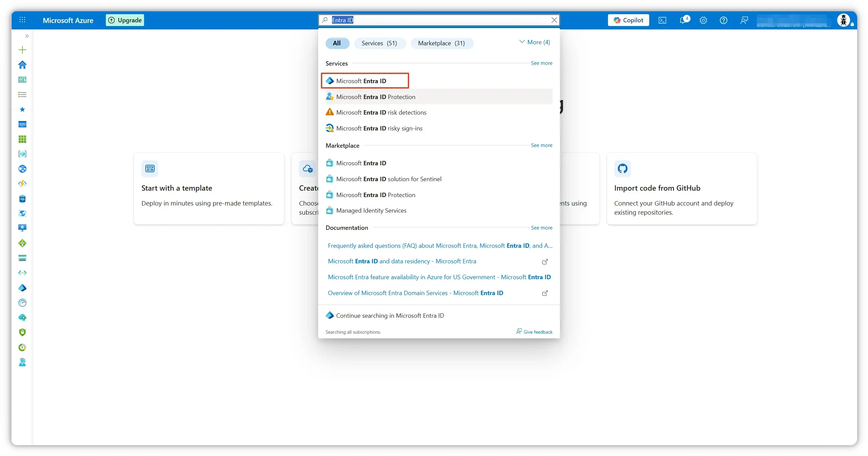Select the All filter tab in search results
This screenshot has height=456, width=868.
(x=337, y=43)
